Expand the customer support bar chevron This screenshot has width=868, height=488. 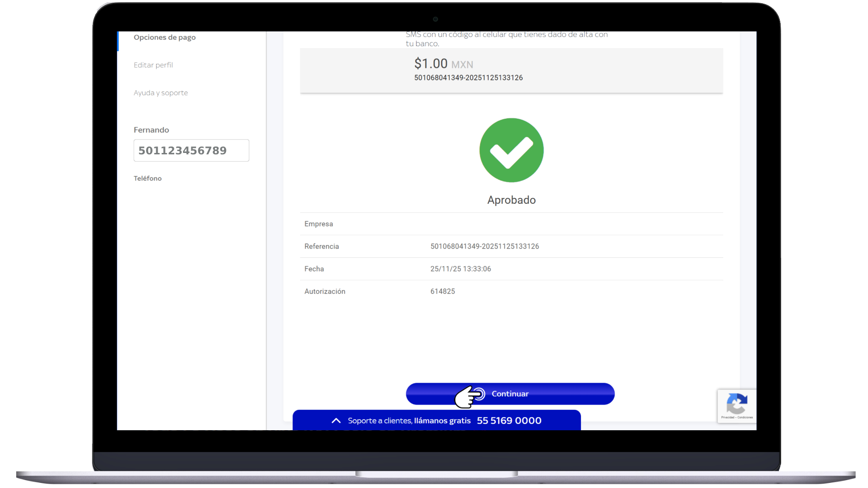[x=336, y=421]
